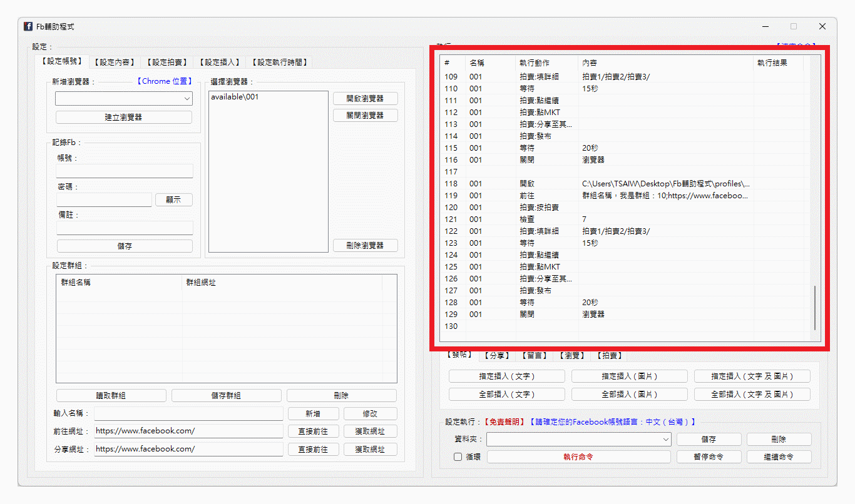The height and width of the screenshot is (504, 855).
Task: Click 獲取網址 in the 分享網址 row
Action: tap(370, 450)
